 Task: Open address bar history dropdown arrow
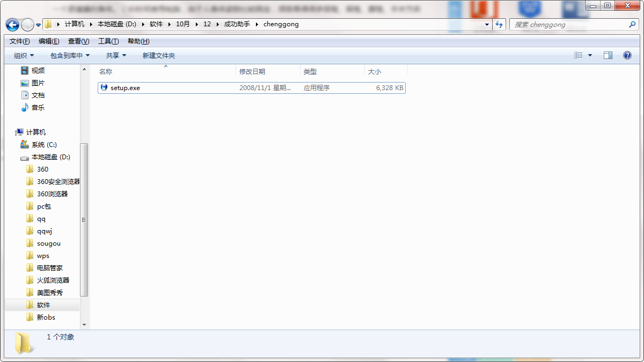(487, 25)
